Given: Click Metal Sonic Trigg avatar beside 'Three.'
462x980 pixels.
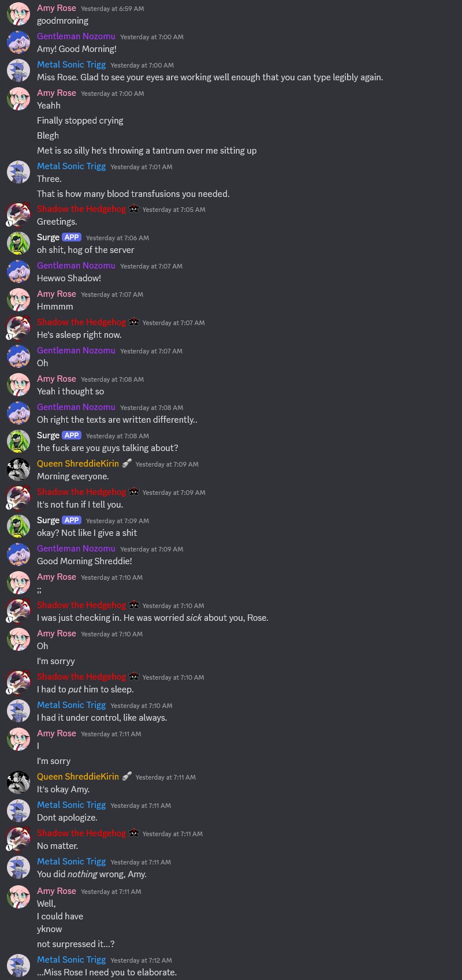Looking at the screenshot, I should click(x=18, y=172).
